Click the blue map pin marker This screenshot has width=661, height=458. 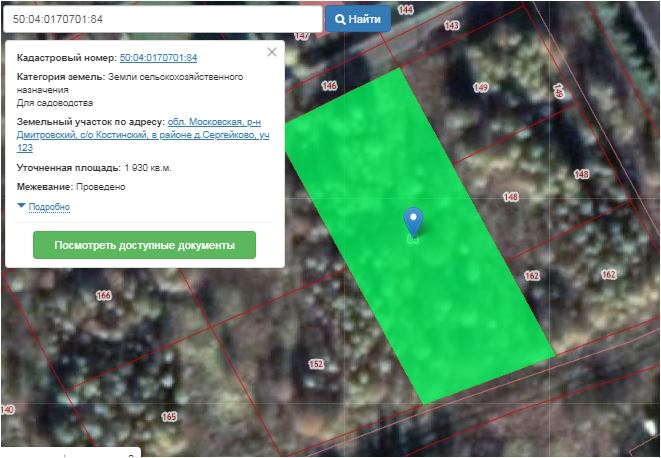[x=413, y=222]
